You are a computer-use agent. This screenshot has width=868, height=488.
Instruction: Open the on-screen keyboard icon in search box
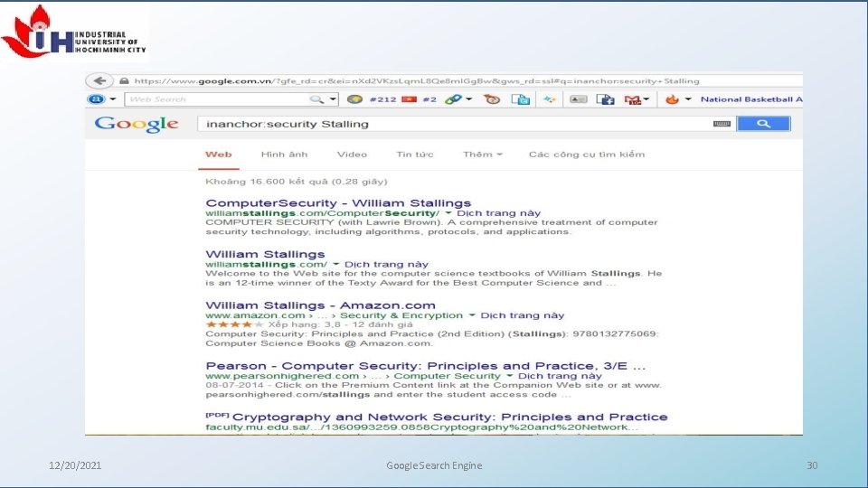(x=722, y=124)
